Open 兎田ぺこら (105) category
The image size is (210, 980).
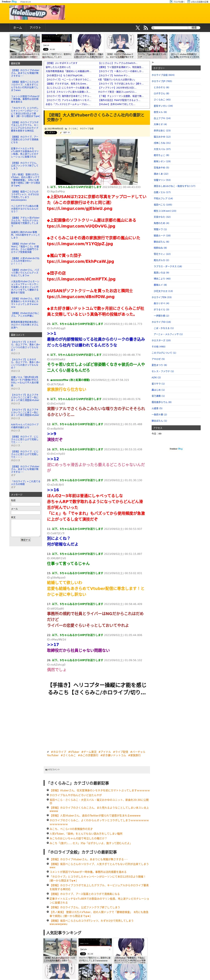[x=163, y=205]
